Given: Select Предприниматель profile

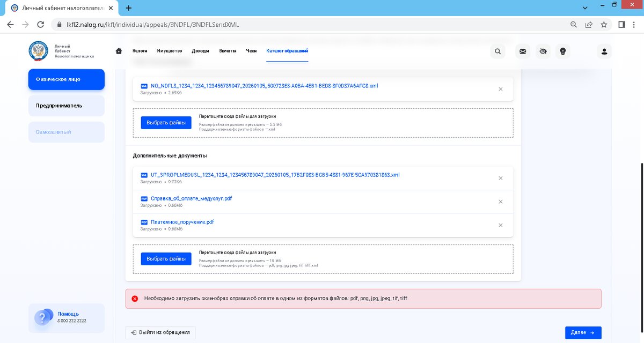Looking at the screenshot, I should tap(67, 106).
